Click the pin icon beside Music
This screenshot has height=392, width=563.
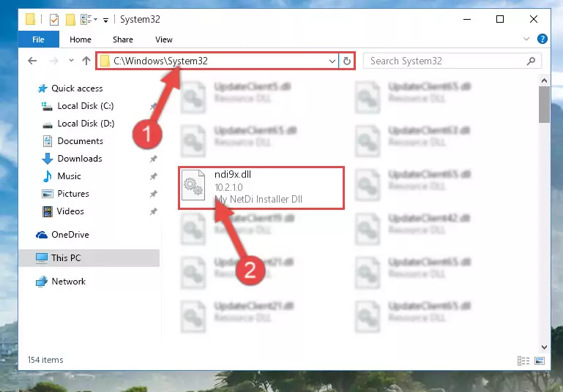(153, 176)
